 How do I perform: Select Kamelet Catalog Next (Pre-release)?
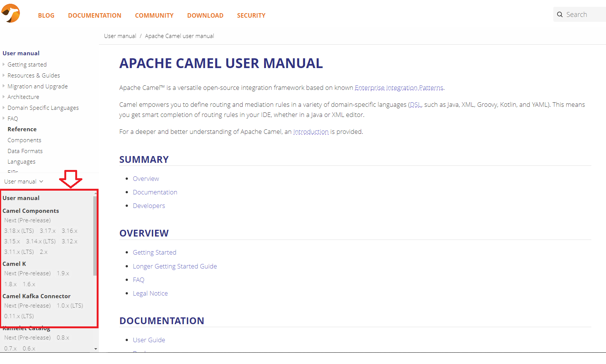pos(27,338)
